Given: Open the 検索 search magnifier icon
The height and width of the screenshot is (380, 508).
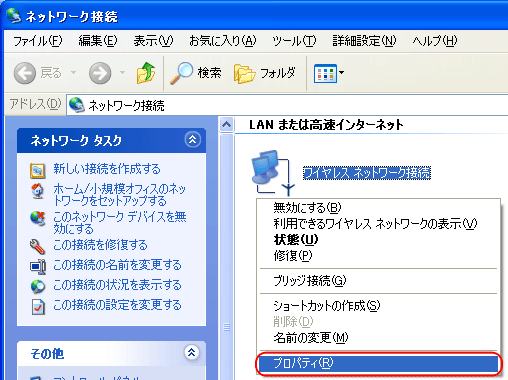Looking at the screenshot, I should 182,73.
